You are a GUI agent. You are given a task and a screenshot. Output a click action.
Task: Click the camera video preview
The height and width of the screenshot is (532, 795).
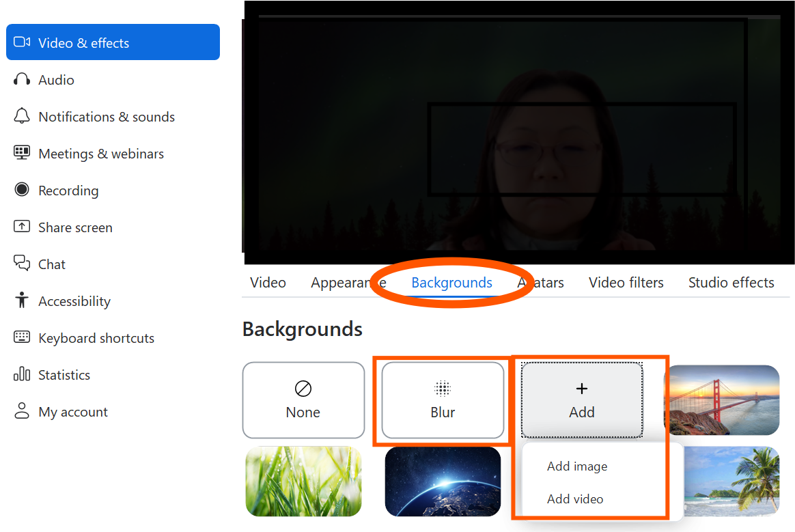pyautogui.click(x=518, y=133)
